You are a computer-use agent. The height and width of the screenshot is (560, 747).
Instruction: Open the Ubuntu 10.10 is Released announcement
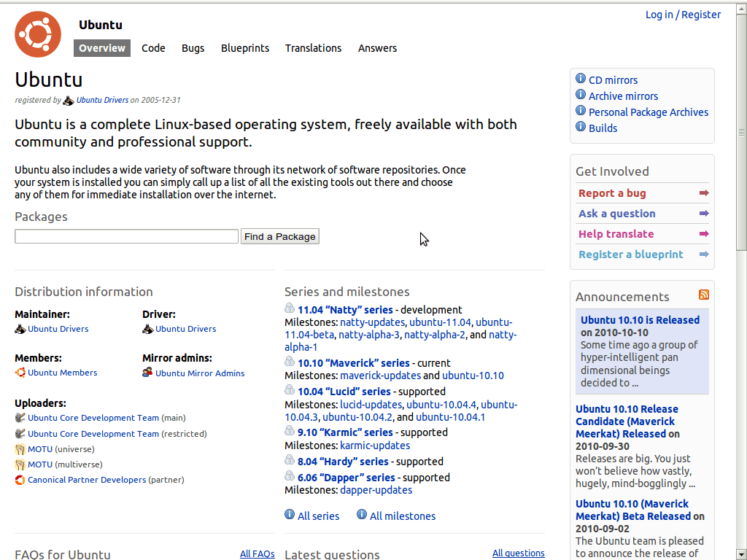pyautogui.click(x=640, y=320)
